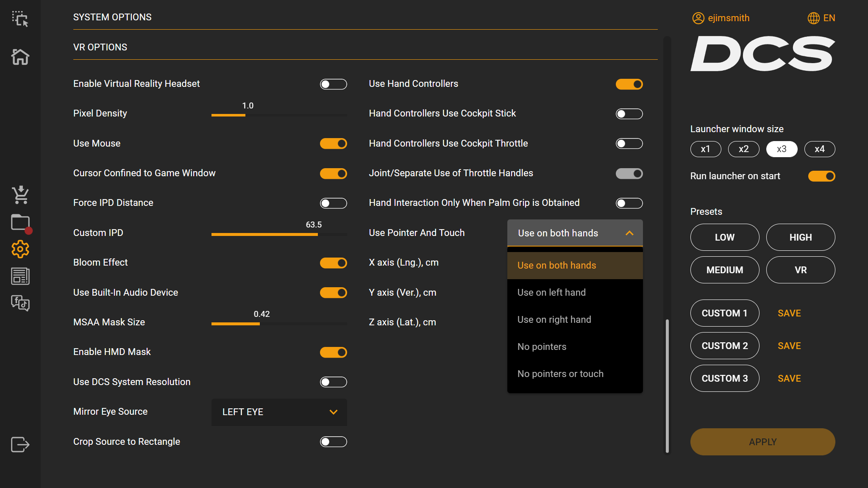Open the social media chat icon
Screen dimensions: 868x488
click(20, 303)
